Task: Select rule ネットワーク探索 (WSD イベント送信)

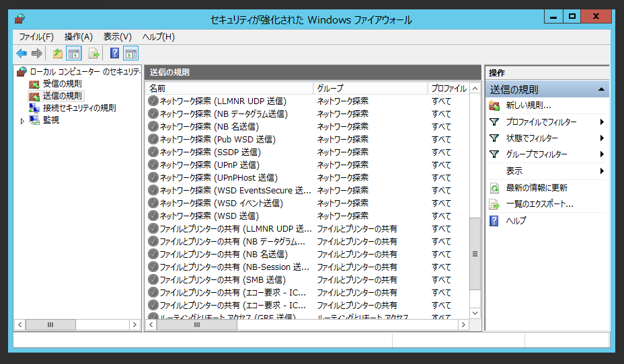Action: (x=221, y=203)
